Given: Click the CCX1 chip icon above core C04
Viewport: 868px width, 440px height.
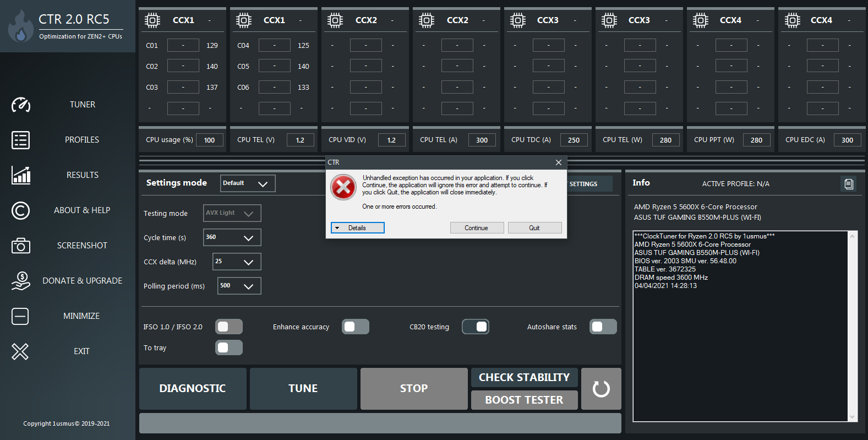Looking at the screenshot, I should (x=244, y=20).
